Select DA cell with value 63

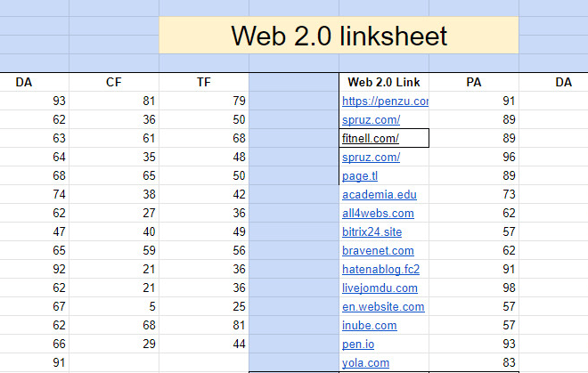point(35,138)
